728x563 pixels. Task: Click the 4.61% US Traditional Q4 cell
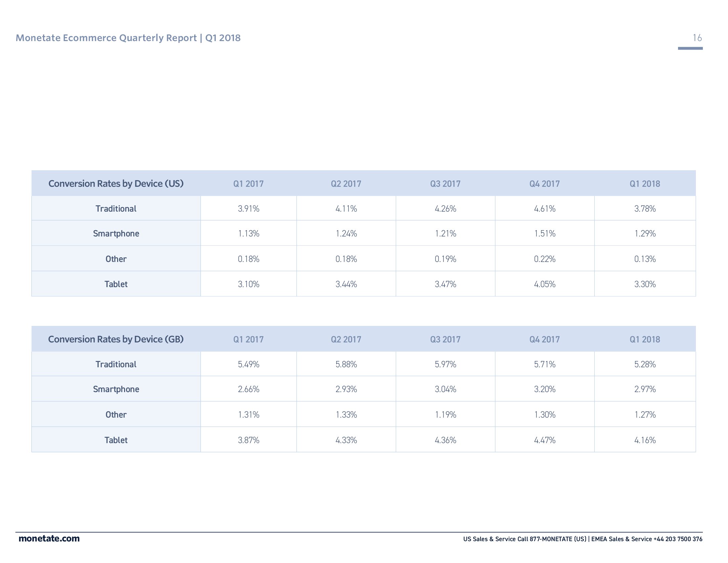545,209
